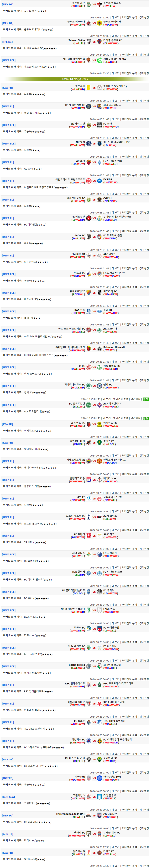Click the ACF 피오렌티나 crest
This screenshot has width=150, height=868.
[99, 405]
